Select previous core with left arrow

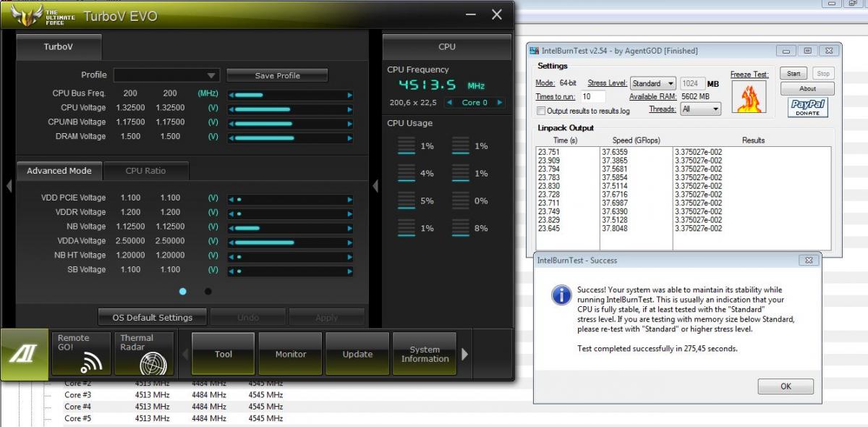click(x=449, y=103)
